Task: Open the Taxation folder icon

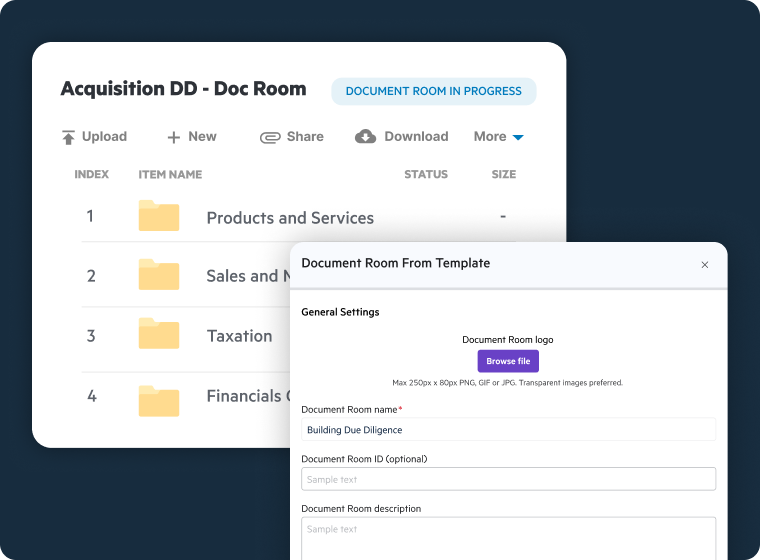Action: 158,335
